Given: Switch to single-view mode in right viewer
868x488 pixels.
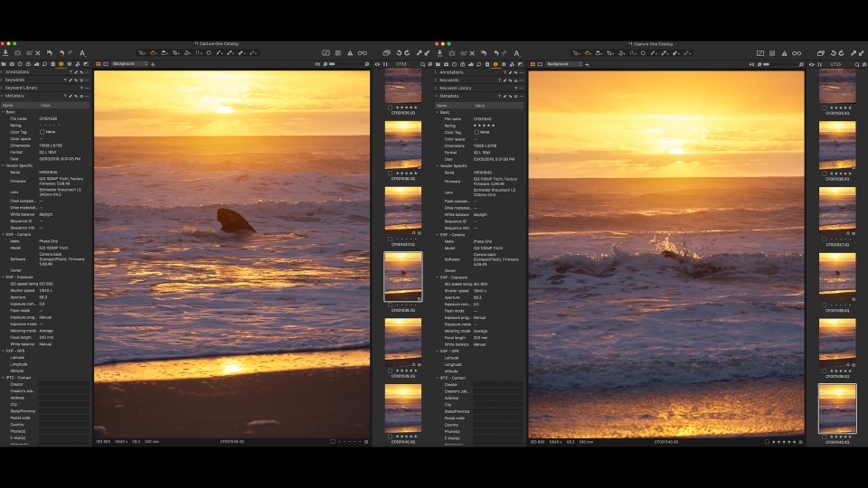Looking at the screenshot, I should [541, 64].
